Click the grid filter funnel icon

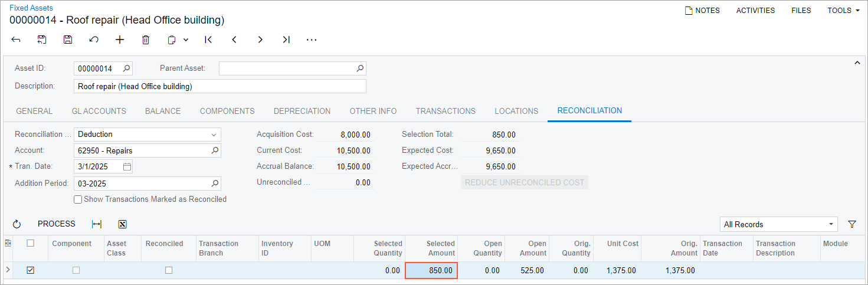click(852, 224)
